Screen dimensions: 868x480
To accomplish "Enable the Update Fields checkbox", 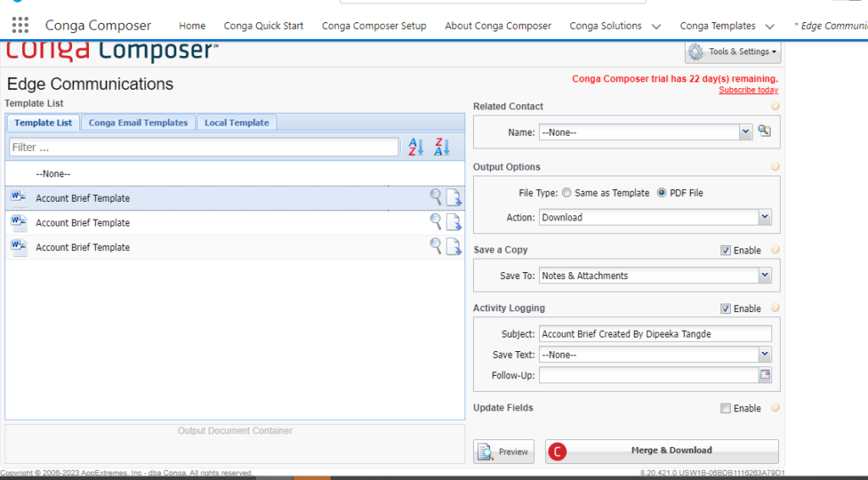I will point(726,408).
